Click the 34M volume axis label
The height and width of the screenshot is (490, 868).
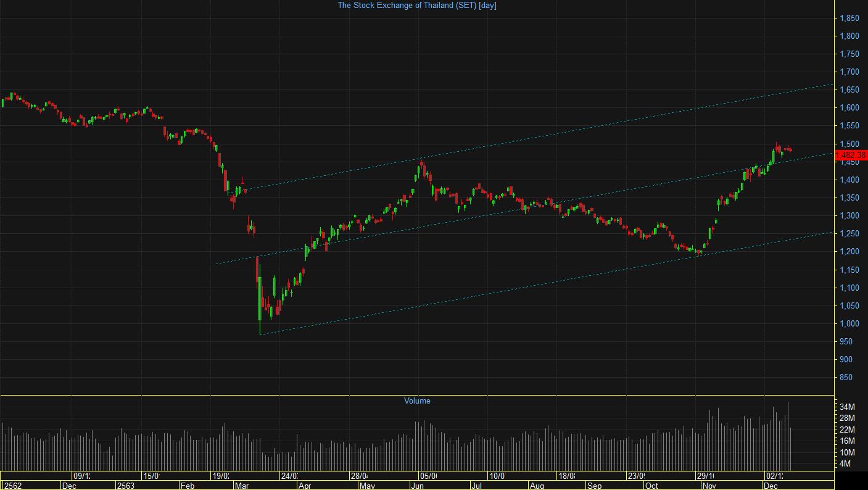point(847,407)
